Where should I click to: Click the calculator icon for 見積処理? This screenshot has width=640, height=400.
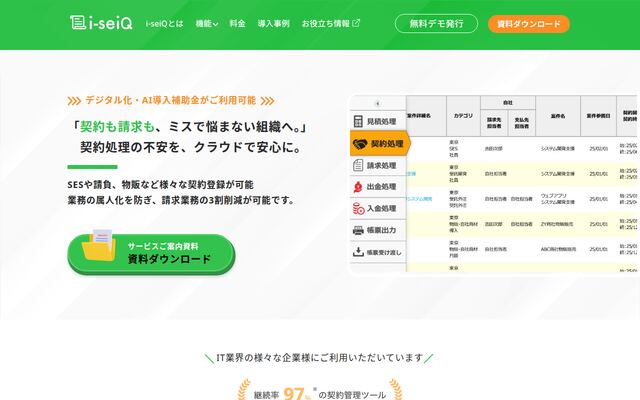(358, 122)
